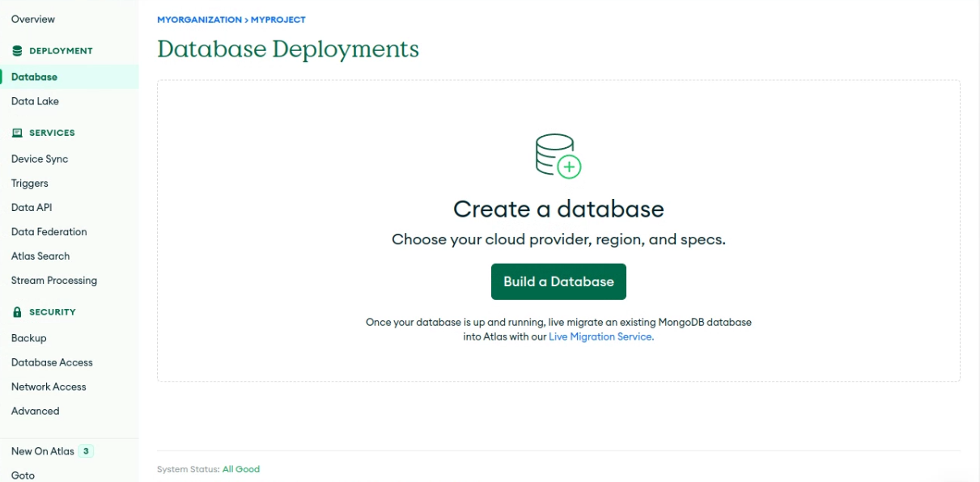Open Atlas Search

40,256
